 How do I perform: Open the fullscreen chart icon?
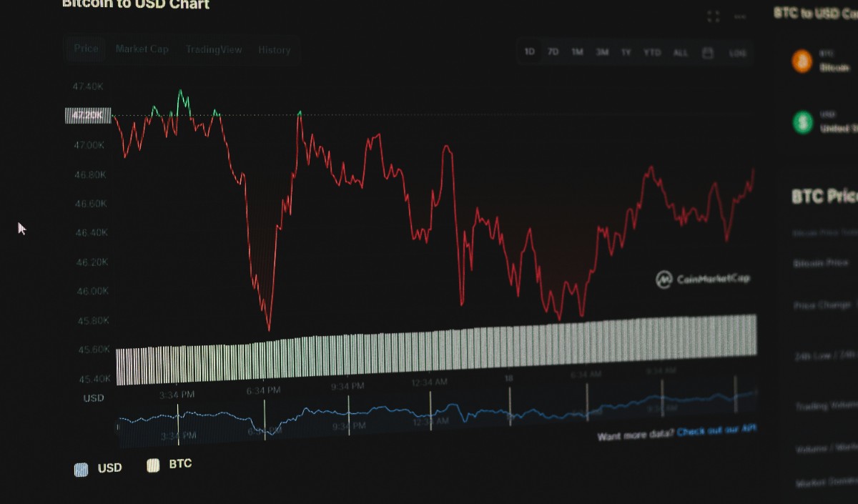(713, 16)
